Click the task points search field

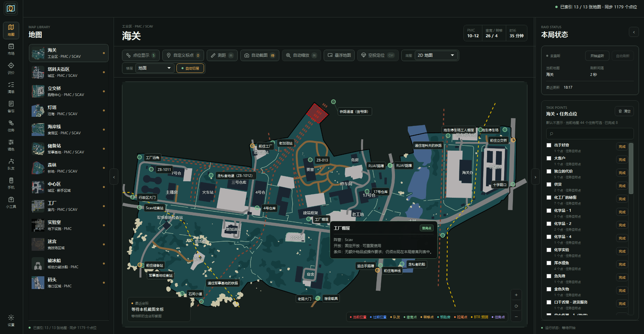pyautogui.click(x=590, y=134)
